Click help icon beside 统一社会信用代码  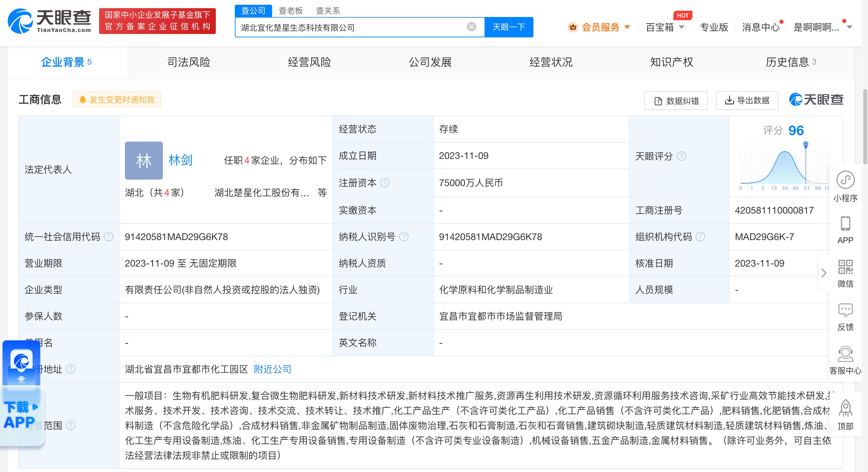109,237
